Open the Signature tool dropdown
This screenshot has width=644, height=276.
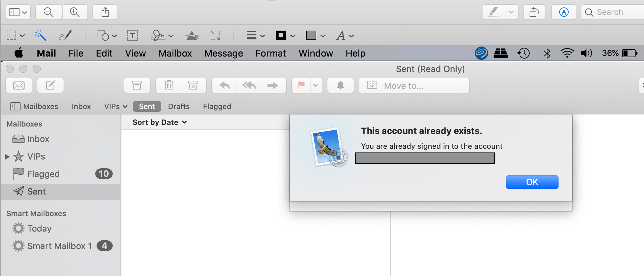click(162, 35)
